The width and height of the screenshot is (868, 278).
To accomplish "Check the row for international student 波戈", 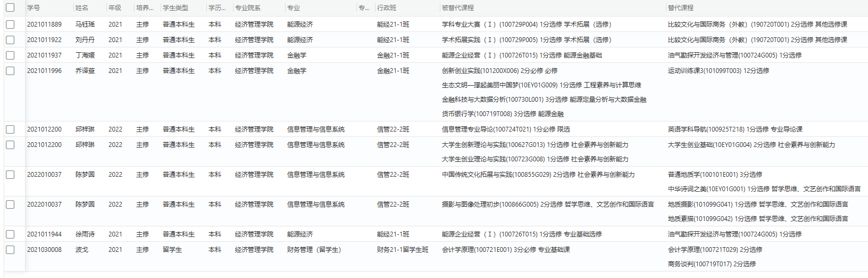I will click(x=10, y=250).
